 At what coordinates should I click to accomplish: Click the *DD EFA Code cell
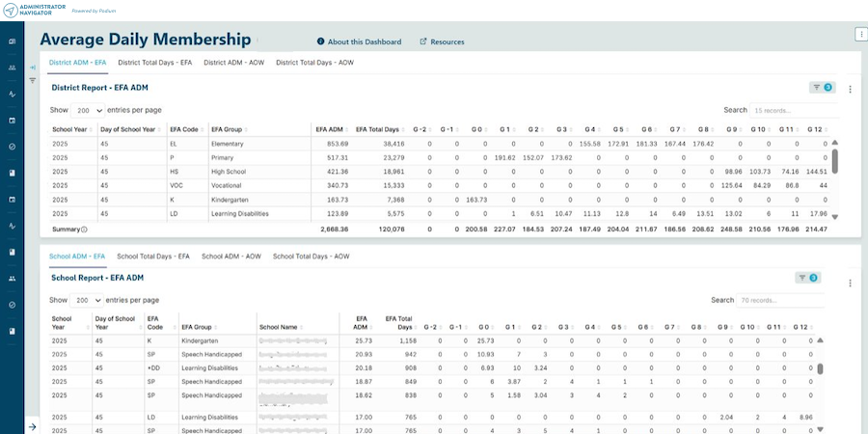click(153, 368)
